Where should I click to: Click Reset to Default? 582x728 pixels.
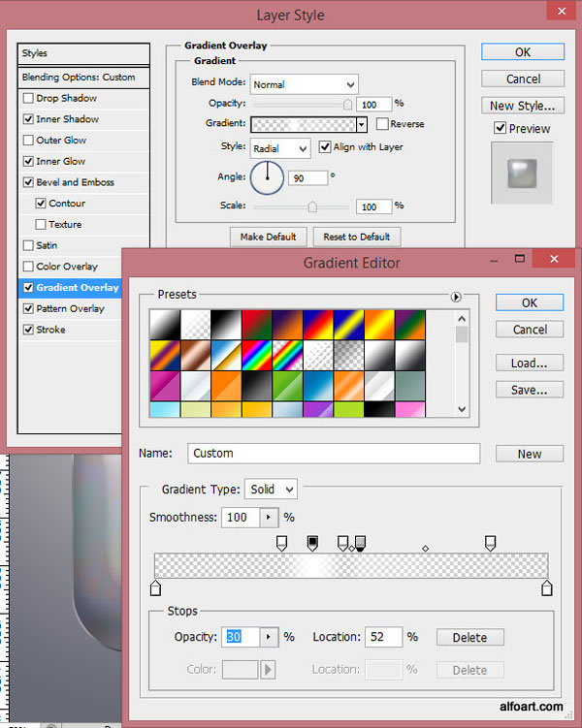coord(357,237)
